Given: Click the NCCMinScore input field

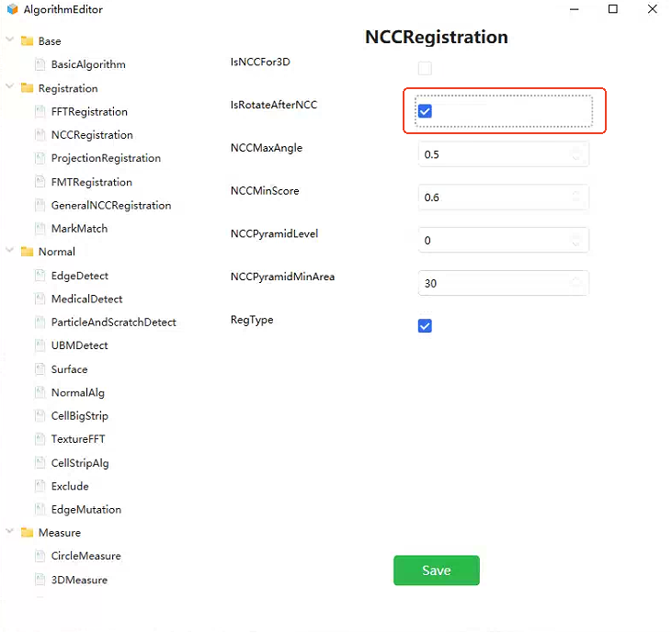Looking at the screenshot, I should [x=503, y=198].
